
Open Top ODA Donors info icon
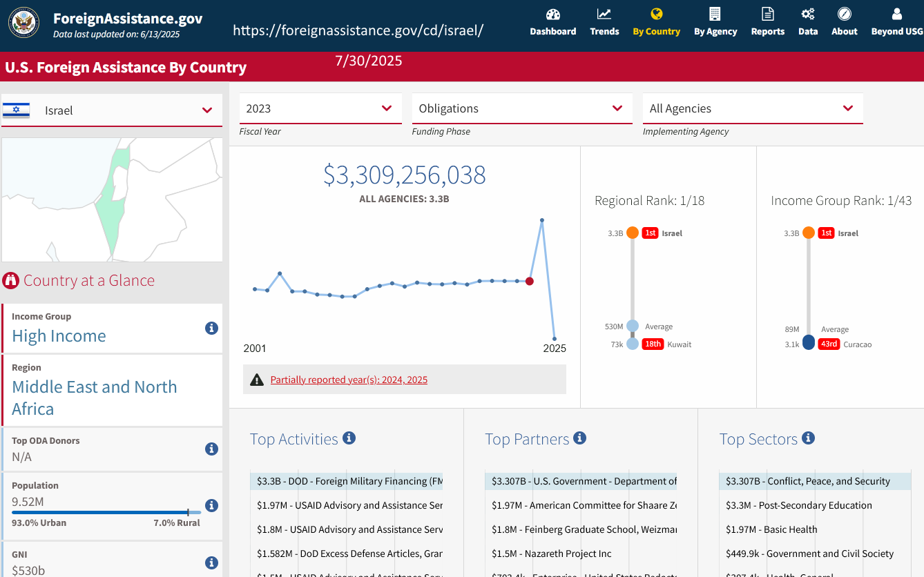point(212,449)
